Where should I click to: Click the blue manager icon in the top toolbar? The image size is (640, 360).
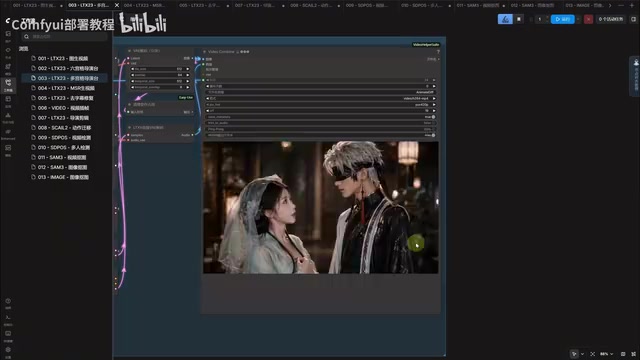coord(505,19)
